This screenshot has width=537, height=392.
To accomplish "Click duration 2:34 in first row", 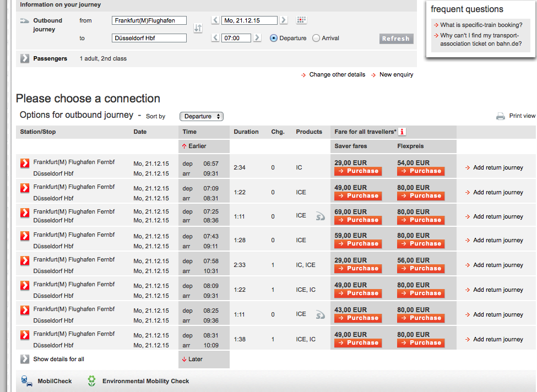I will point(240,167).
